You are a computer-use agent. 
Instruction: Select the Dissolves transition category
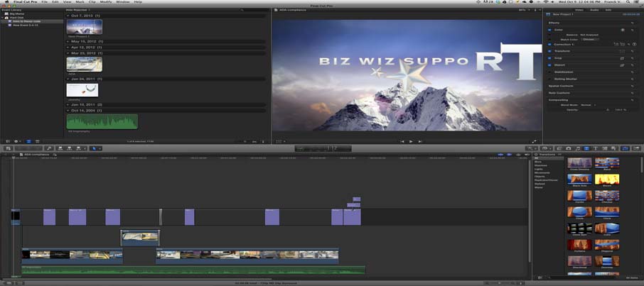(x=540, y=165)
